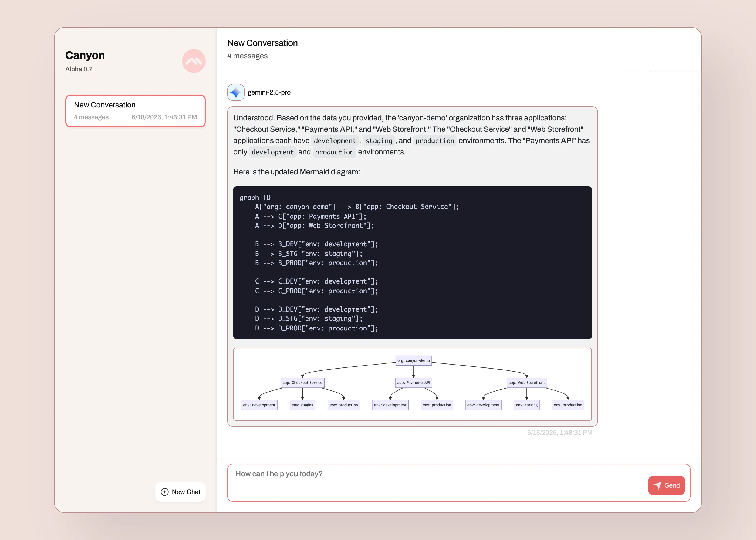Click the gemini-2.5-pro model avatar icon
The height and width of the screenshot is (540, 756).
pos(236,92)
